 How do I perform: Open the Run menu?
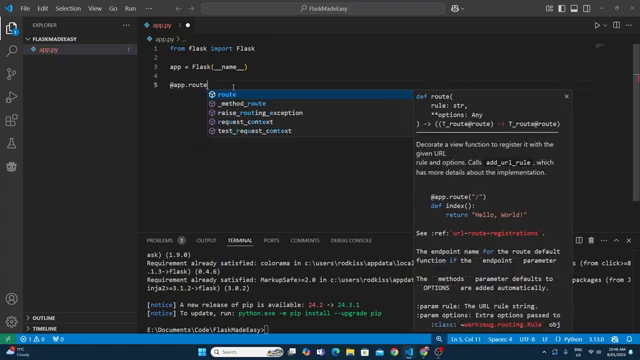tap(130, 8)
